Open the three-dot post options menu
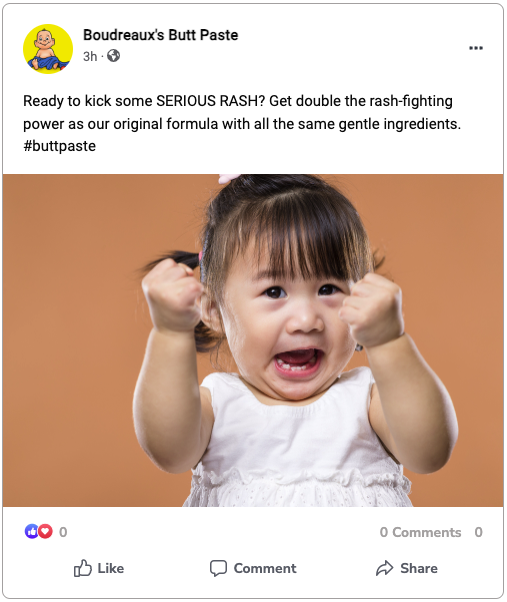Screen dimensions: 507x602 click(x=476, y=48)
